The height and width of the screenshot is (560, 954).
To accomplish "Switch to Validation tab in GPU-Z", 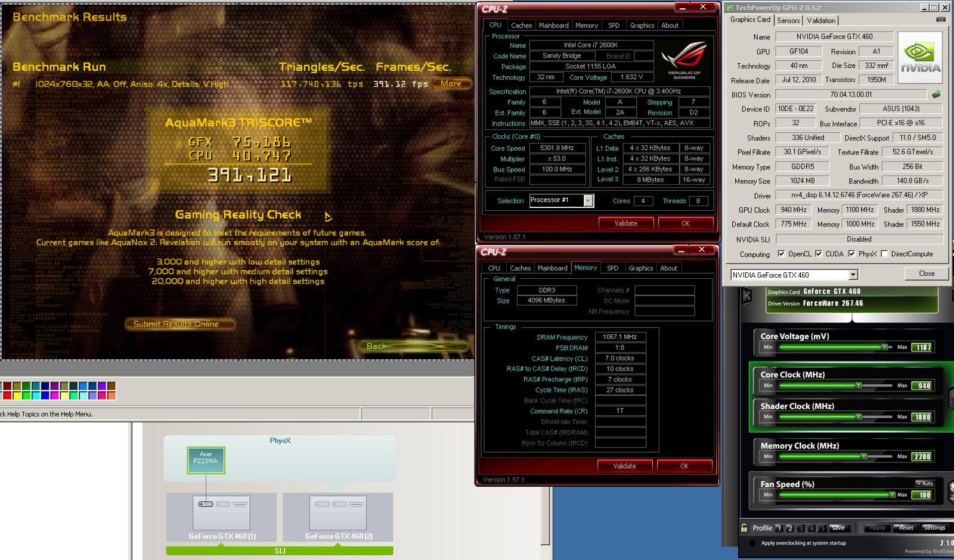I will (821, 20).
